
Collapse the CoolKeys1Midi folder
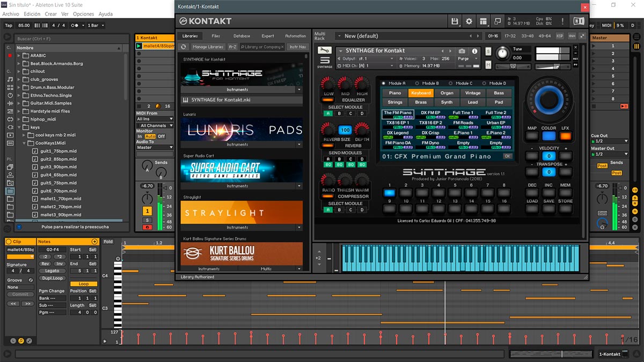pyautogui.click(x=24, y=143)
